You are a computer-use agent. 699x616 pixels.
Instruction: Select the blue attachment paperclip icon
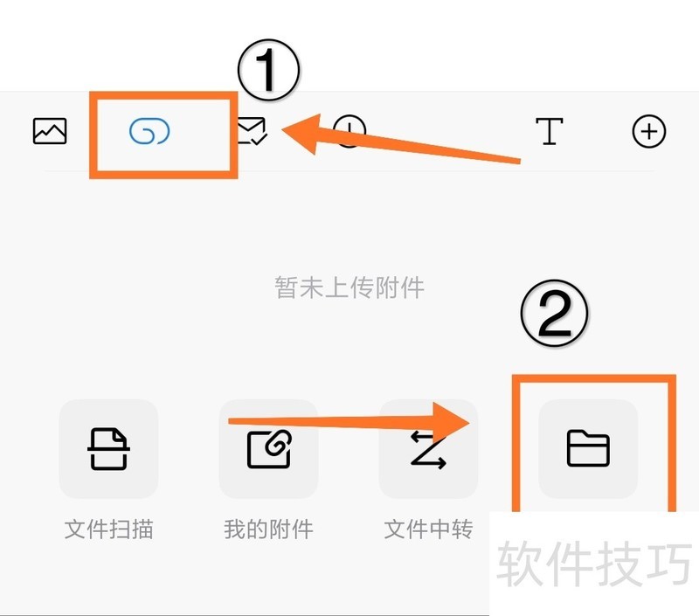click(149, 131)
